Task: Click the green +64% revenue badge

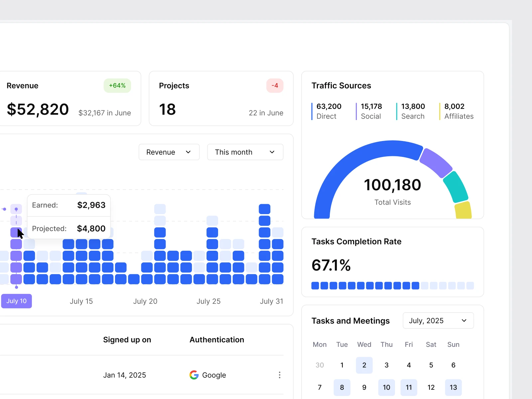Action: click(117, 85)
